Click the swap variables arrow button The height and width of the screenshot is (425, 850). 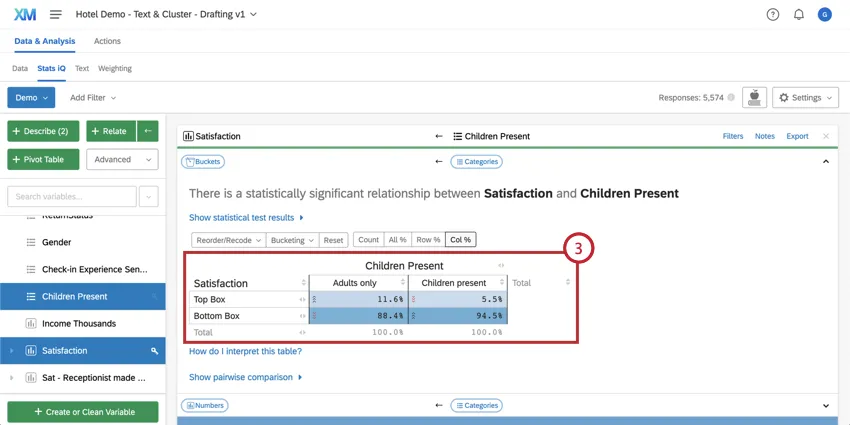click(148, 131)
